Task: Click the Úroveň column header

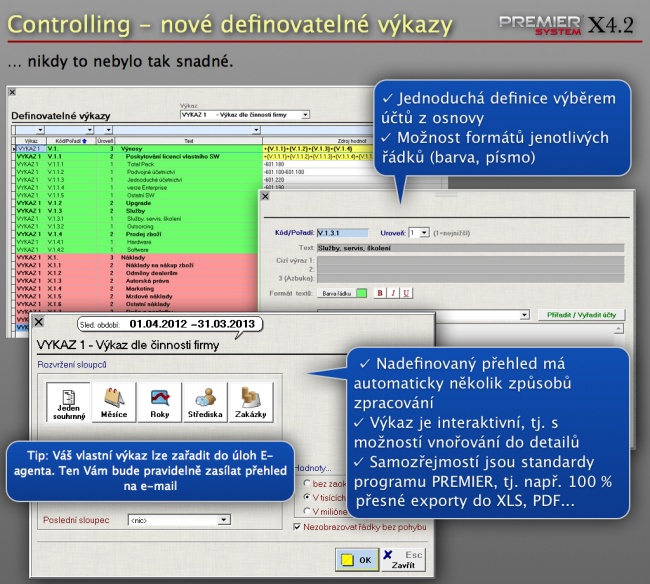Action: (x=105, y=141)
